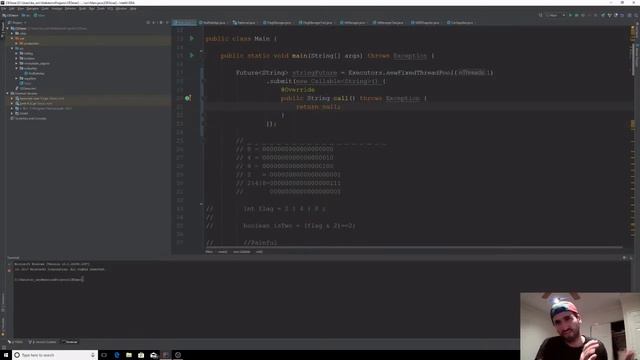Open File Explorer from the taskbar
The width and height of the screenshot is (640, 360).
point(129,355)
